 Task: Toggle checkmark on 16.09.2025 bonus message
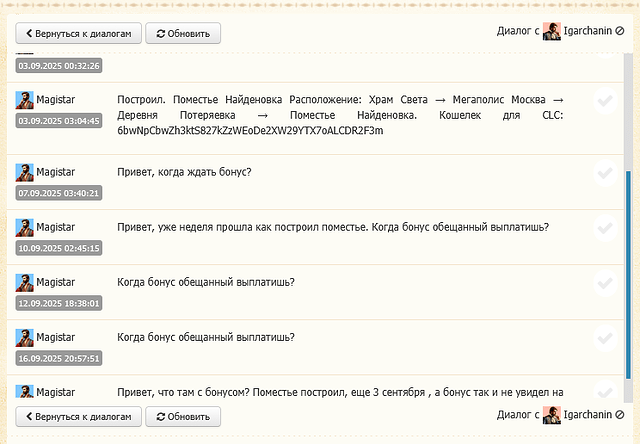tap(605, 338)
